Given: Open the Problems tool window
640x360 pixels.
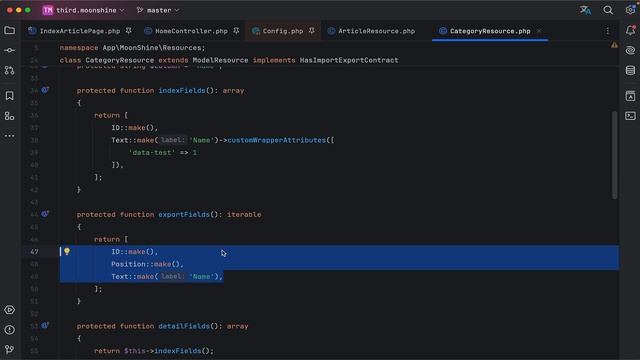Looking at the screenshot, I should click(9, 330).
